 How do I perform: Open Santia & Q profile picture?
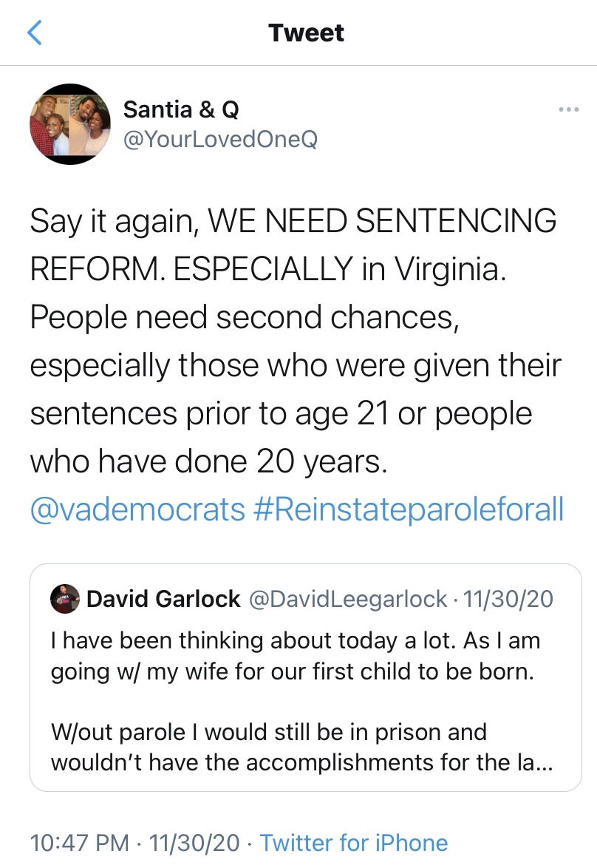(66, 123)
